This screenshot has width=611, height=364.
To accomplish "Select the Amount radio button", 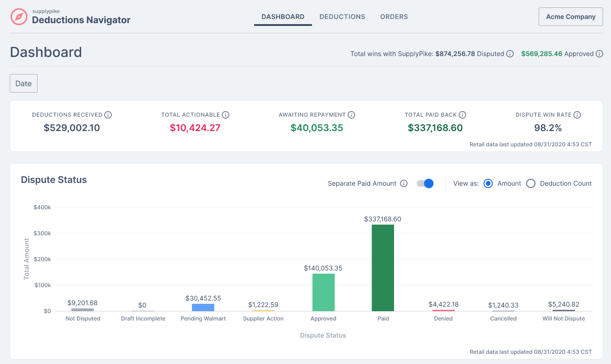I will [488, 183].
